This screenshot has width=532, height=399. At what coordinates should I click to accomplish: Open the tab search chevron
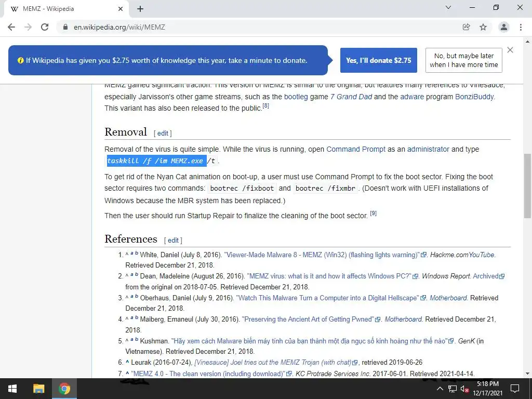[448, 7]
